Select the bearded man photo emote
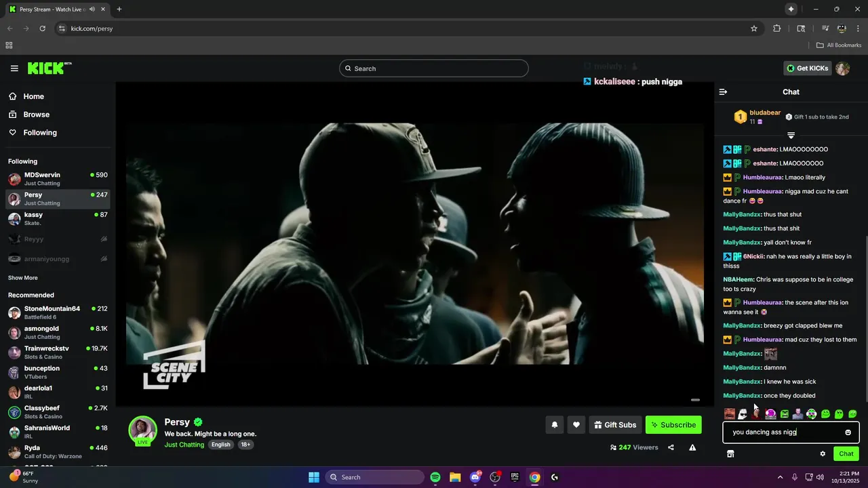 tap(798, 413)
